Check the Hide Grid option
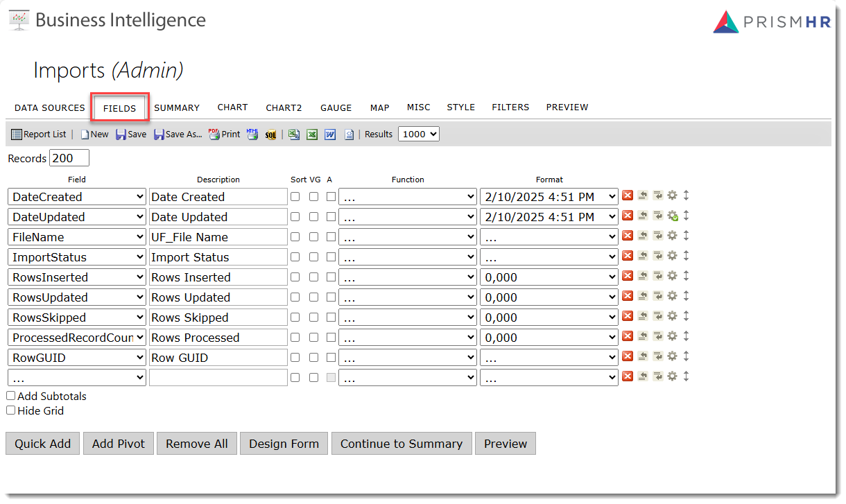 [11, 410]
